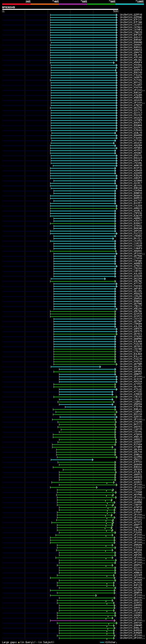
Task: Open hit UniRef100_Q2PF08
Action: (131, 15)
